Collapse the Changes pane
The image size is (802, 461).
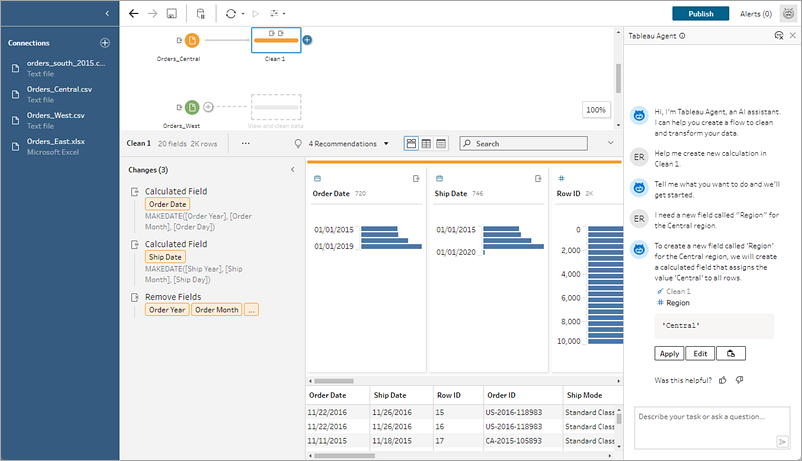click(292, 170)
